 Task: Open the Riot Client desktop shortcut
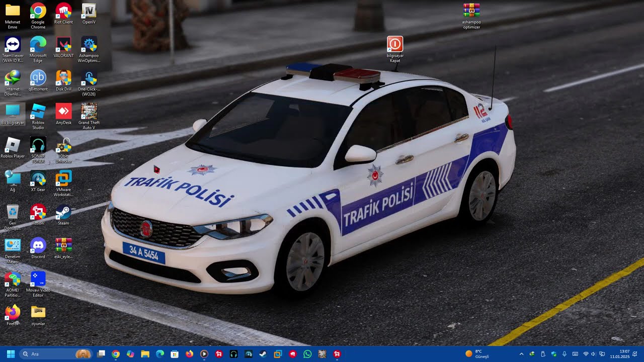click(63, 14)
